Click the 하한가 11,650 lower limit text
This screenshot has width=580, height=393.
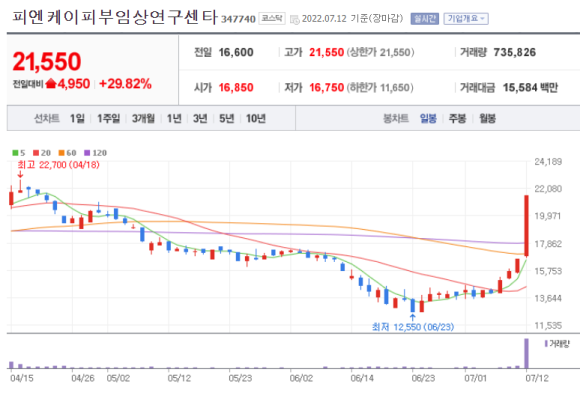tap(380, 87)
